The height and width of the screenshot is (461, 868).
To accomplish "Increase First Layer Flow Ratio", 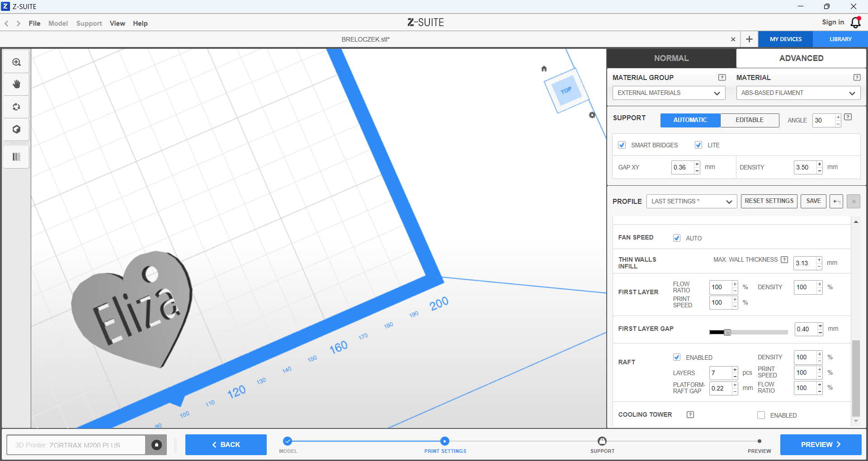I will tap(735, 284).
